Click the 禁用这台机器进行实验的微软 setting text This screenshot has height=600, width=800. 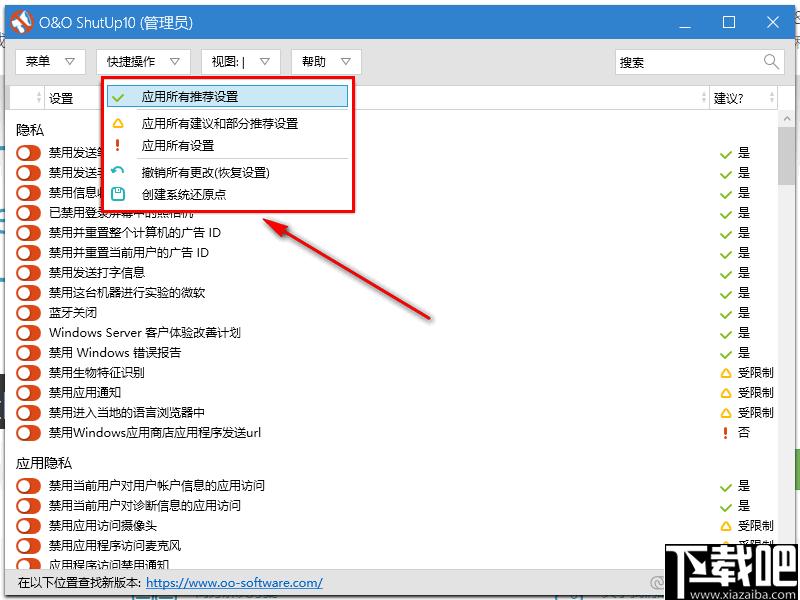[127, 293]
